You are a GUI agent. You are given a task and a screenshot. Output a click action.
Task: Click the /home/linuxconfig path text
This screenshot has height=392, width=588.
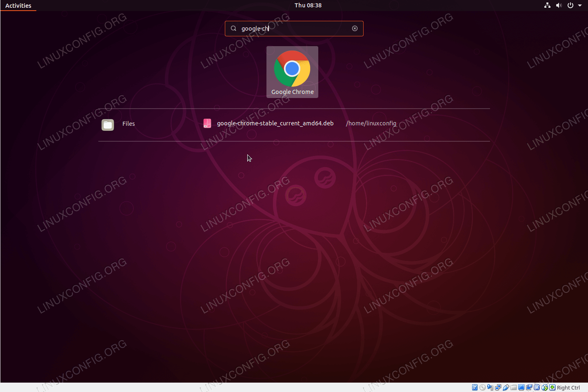371,123
